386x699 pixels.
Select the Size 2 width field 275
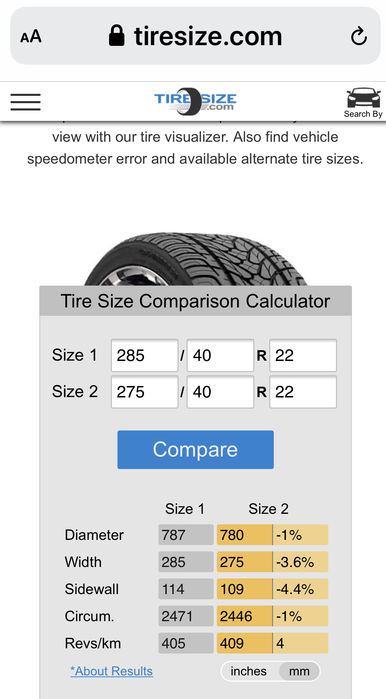pyautogui.click(x=144, y=392)
